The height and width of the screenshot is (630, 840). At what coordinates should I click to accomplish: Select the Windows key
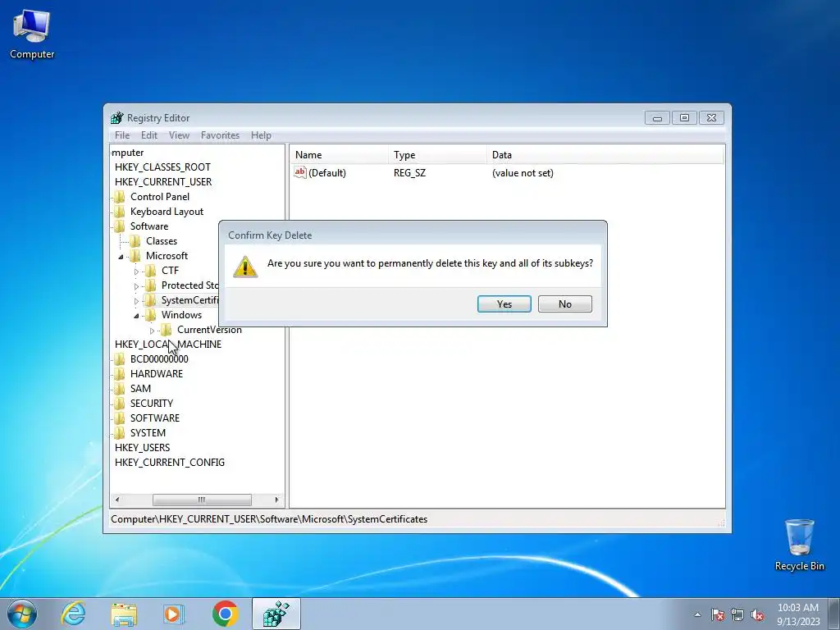[181, 314]
